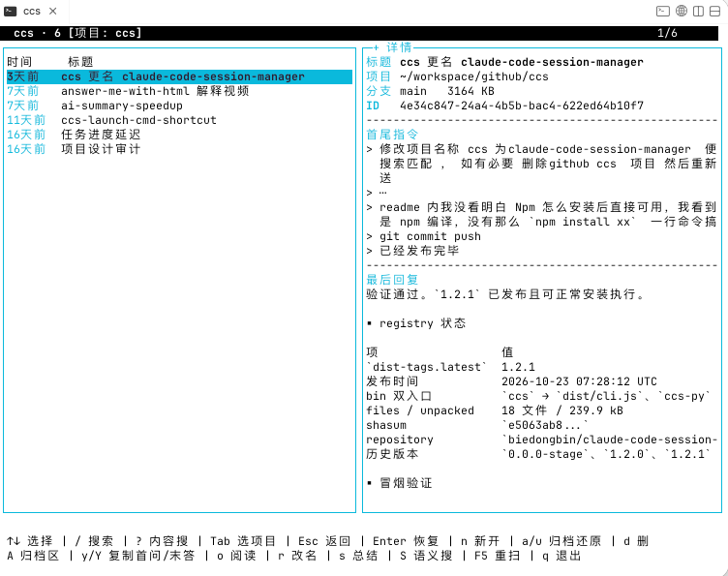Click the "s 总结" shortcut hint
Viewport: 728px width, 576px height.
358,556
